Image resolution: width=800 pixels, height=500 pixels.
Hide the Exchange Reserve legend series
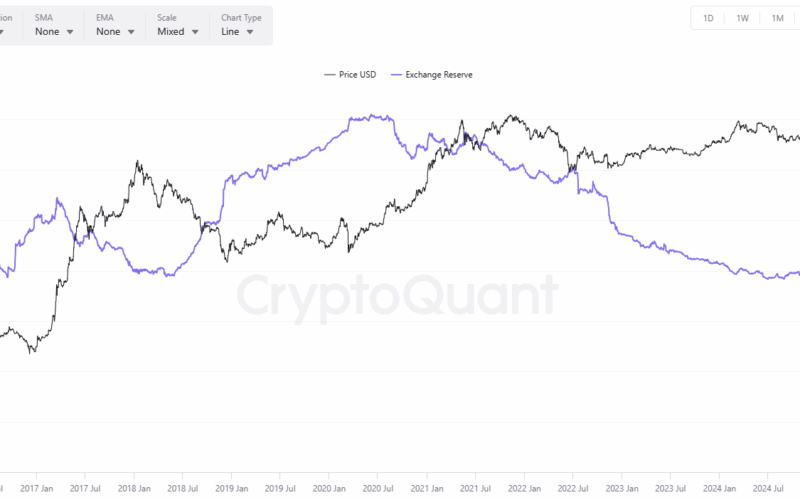click(439, 75)
